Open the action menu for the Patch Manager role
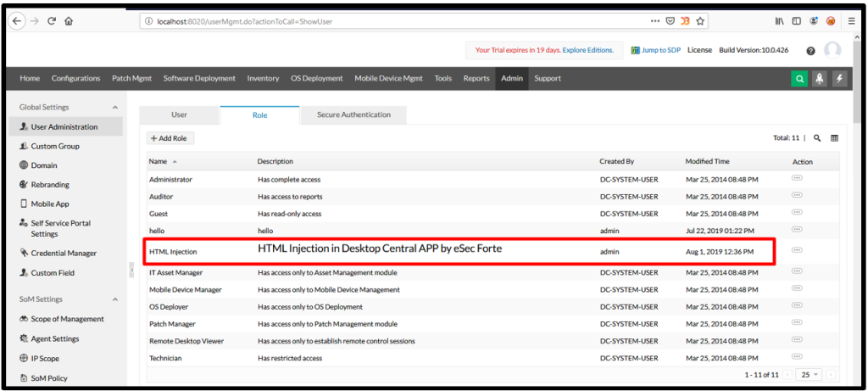Viewport: 868px width, 391px height. coord(797,321)
